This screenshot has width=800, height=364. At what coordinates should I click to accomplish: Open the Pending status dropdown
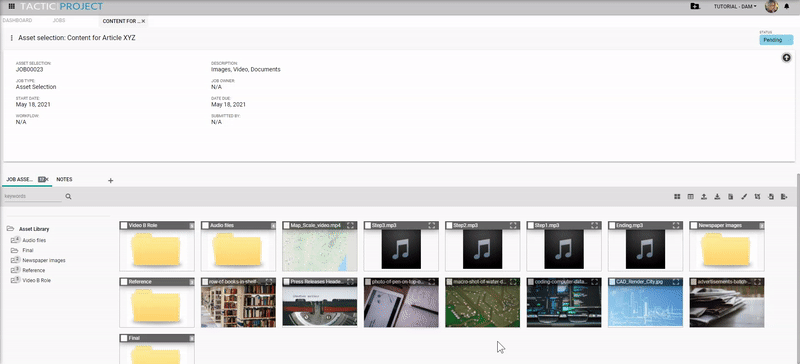776,40
